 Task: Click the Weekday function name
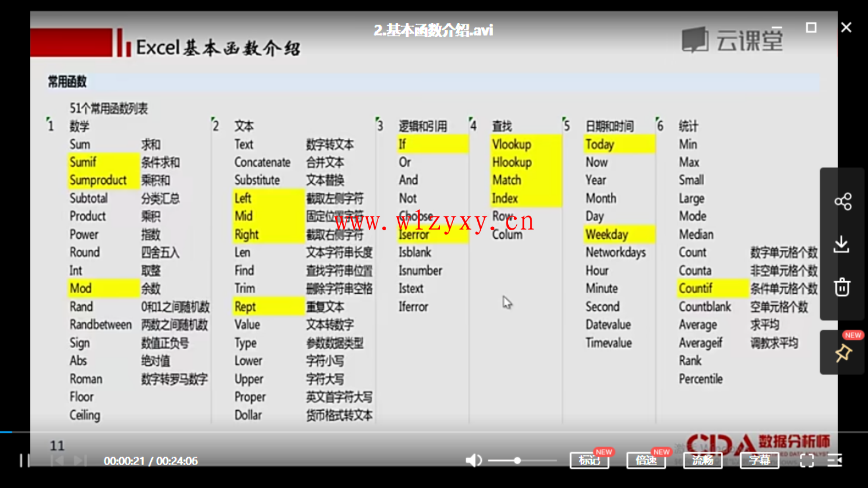(607, 235)
